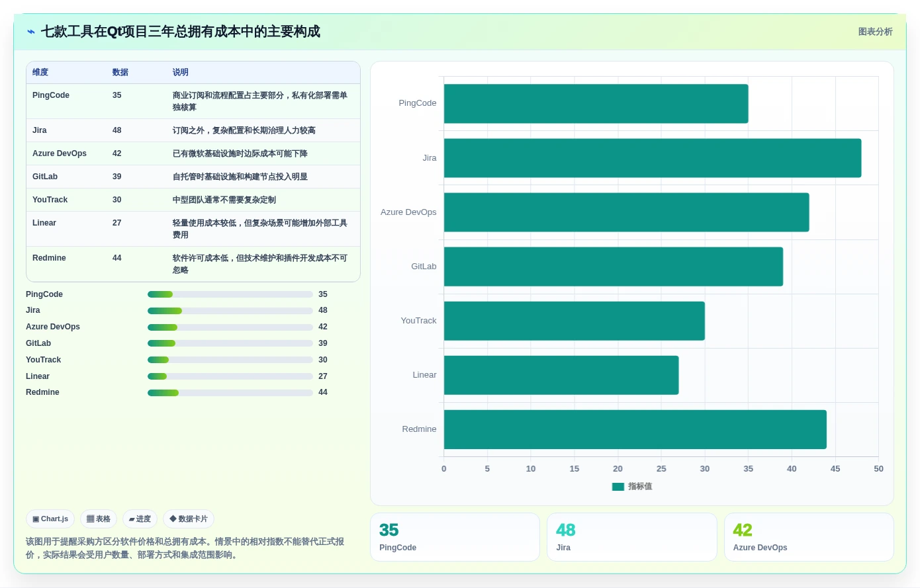
Task: Open the Azure DevOps 42 data card
Action: (x=809, y=537)
